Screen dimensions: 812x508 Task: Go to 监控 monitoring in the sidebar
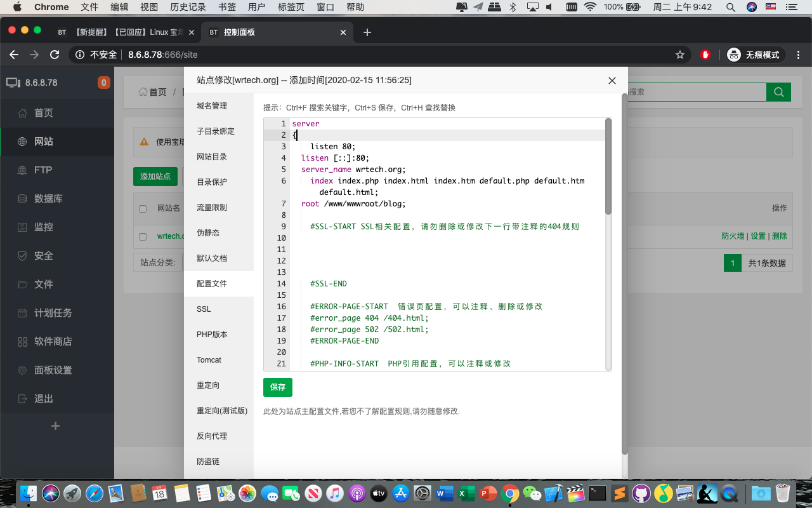tap(43, 227)
